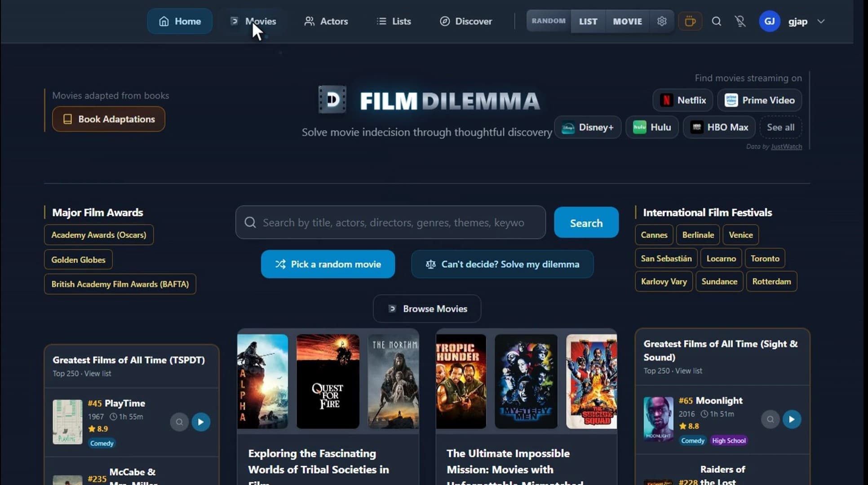Screen dimensions: 868x485
Task: Open the Sundance festival tag
Action: [x=719, y=282]
